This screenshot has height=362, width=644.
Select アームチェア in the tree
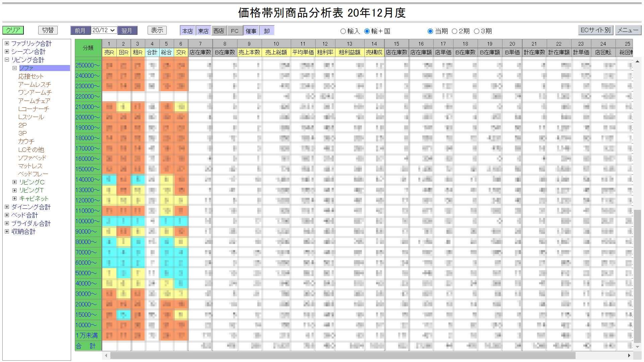(34, 101)
